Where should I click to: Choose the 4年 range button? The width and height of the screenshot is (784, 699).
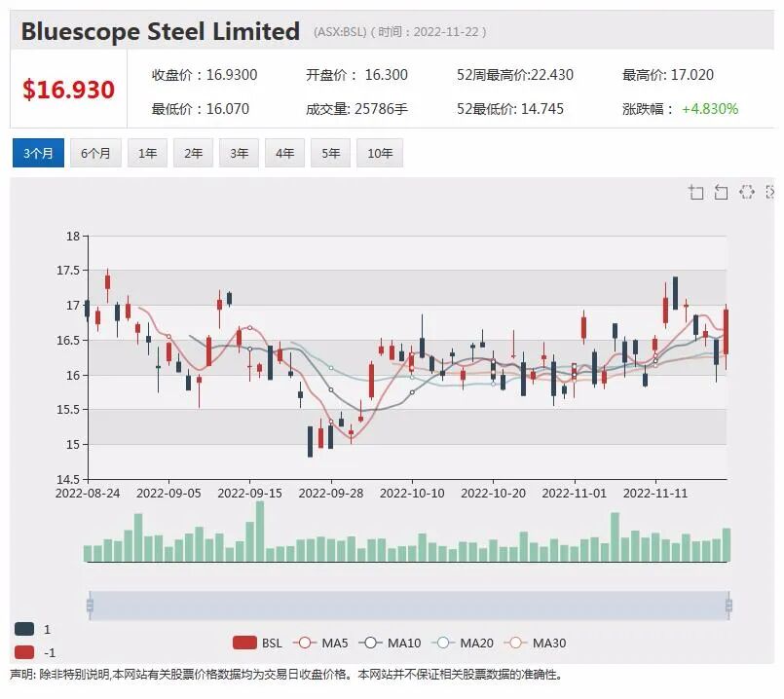click(284, 153)
